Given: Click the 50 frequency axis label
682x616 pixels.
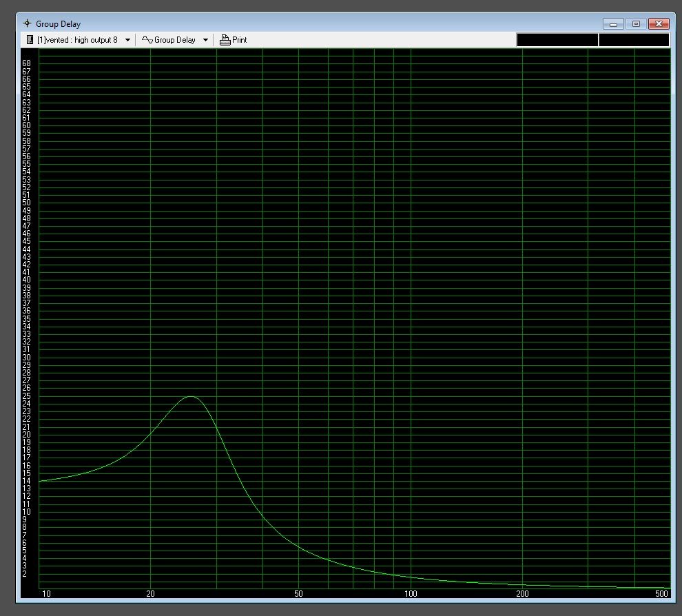Looking at the screenshot, I should click(298, 594).
